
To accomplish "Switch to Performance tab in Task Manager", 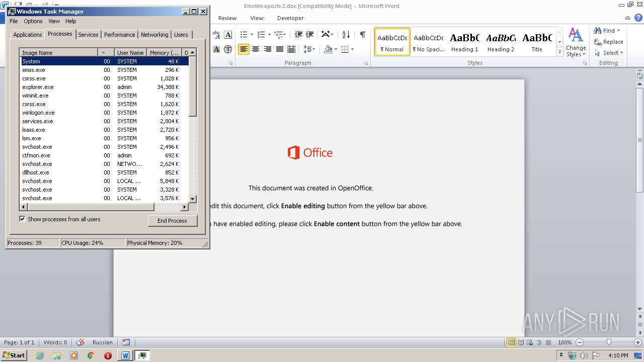I will pyautogui.click(x=119, y=35).
